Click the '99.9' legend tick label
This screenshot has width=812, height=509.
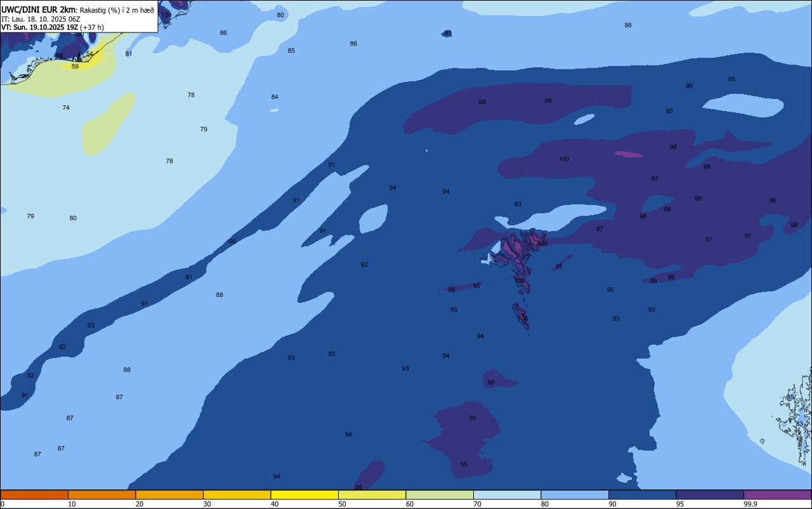[x=750, y=504]
